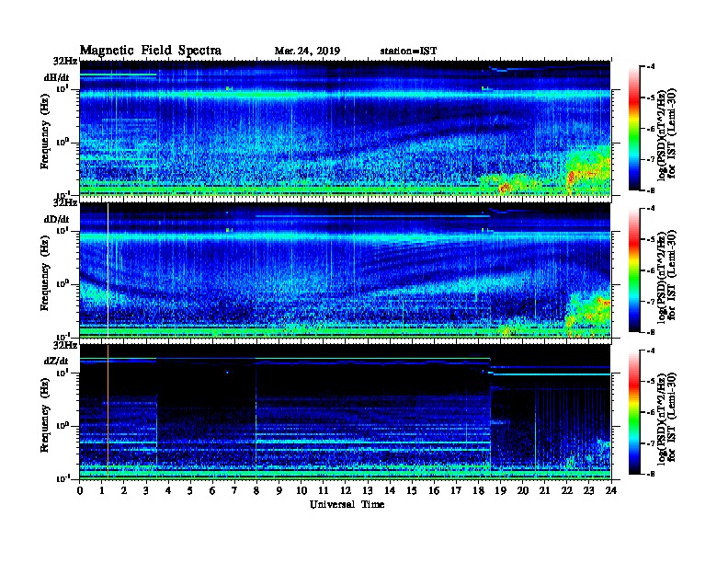
Task: Click the hour "22" tick label on time axis
Action: (567, 490)
